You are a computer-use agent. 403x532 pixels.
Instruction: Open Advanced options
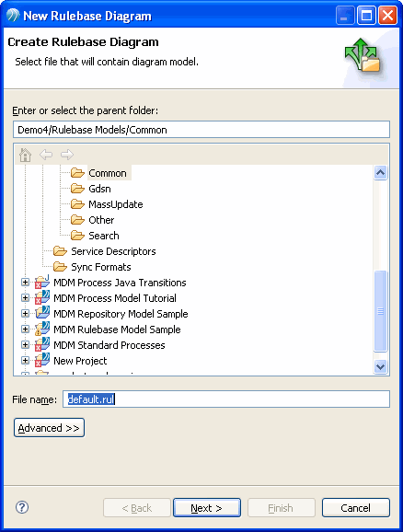click(49, 428)
